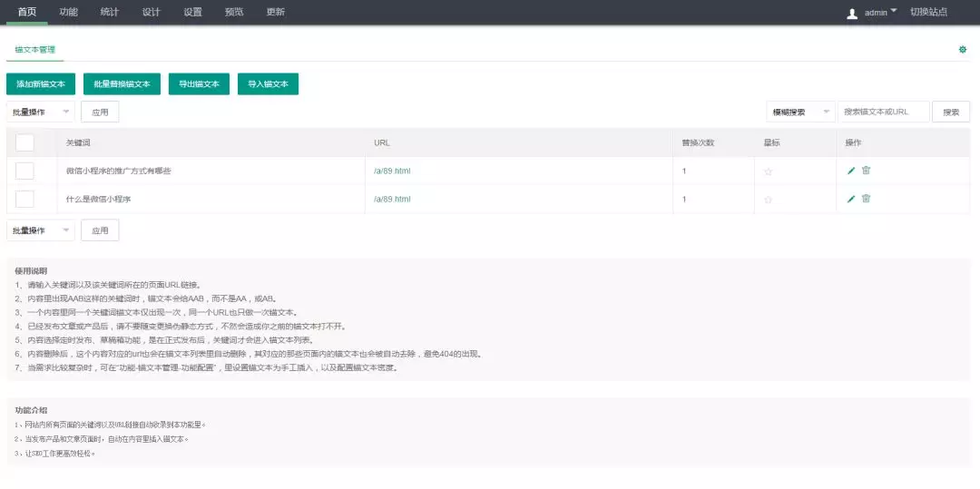
Task: Open the top 批量操作 dropdown
Action: coord(41,112)
